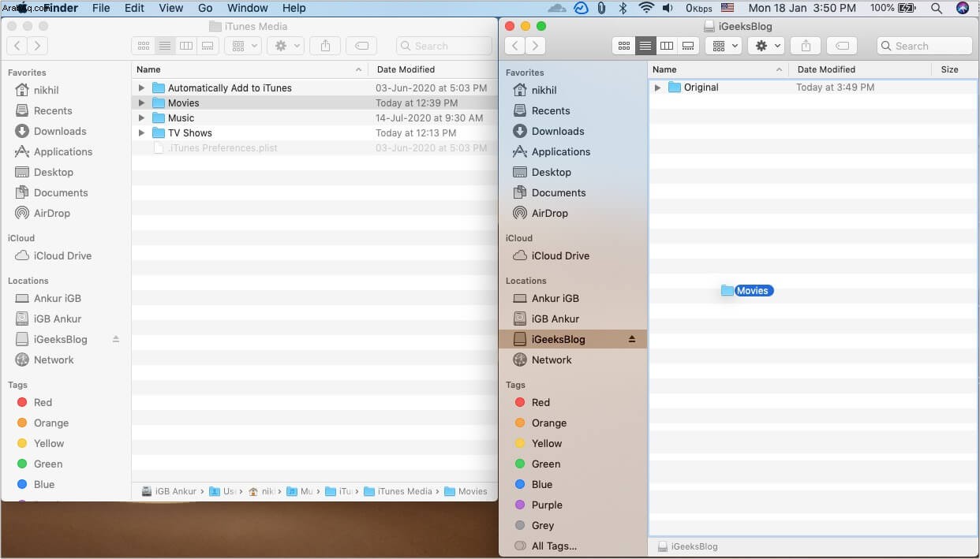Click All Tags… in iGeeksBlog sidebar

(x=554, y=546)
